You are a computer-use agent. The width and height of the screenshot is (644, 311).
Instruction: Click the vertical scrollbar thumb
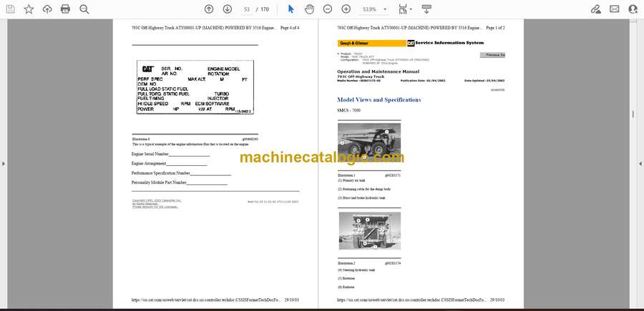click(x=633, y=114)
